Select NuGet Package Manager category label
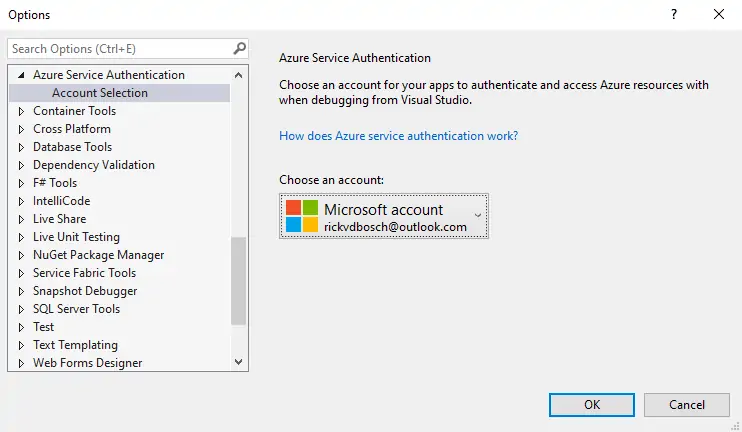This screenshot has height=432, width=742. [x=98, y=255]
